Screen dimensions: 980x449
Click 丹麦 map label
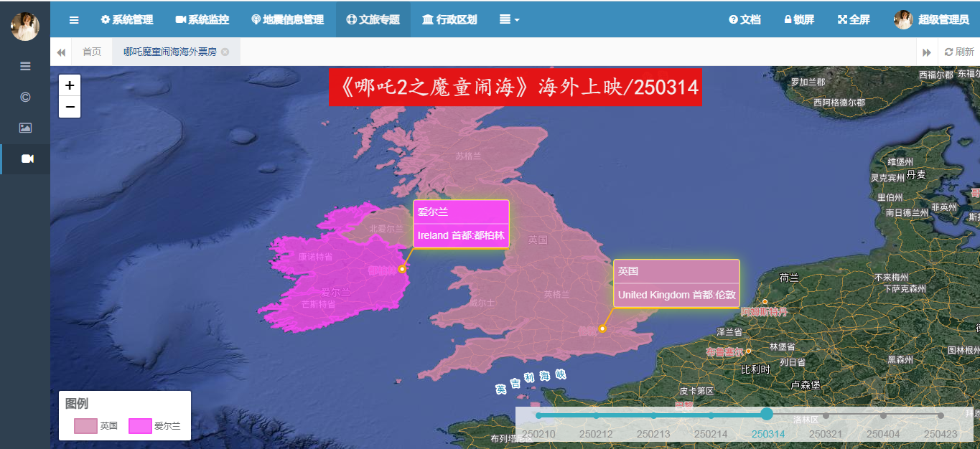point(916,175)
